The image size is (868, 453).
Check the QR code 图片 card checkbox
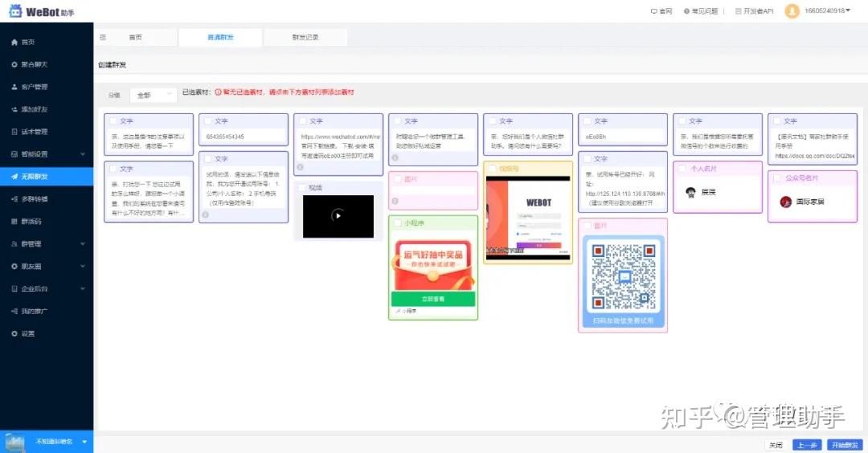[587, 226]
